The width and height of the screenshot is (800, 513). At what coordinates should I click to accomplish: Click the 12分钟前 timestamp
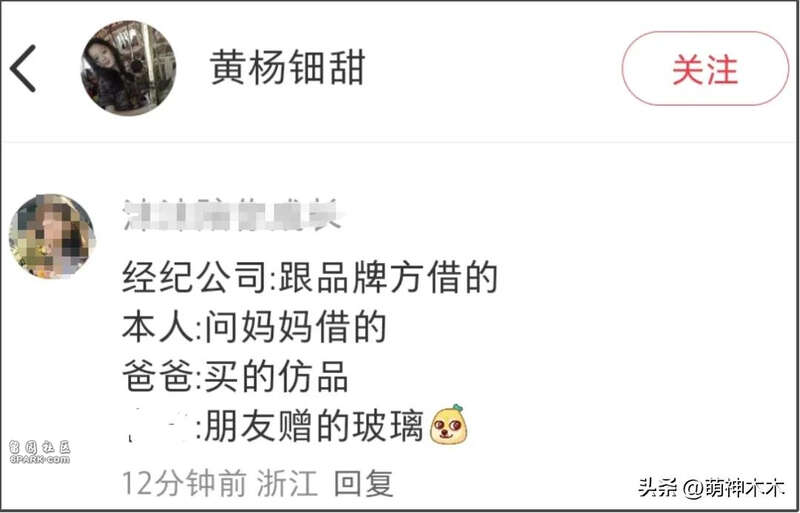[184, 483]
